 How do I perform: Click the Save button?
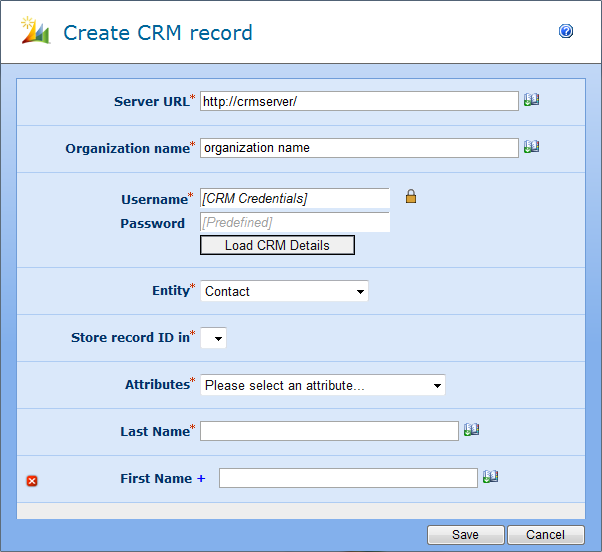click(465, 535)
